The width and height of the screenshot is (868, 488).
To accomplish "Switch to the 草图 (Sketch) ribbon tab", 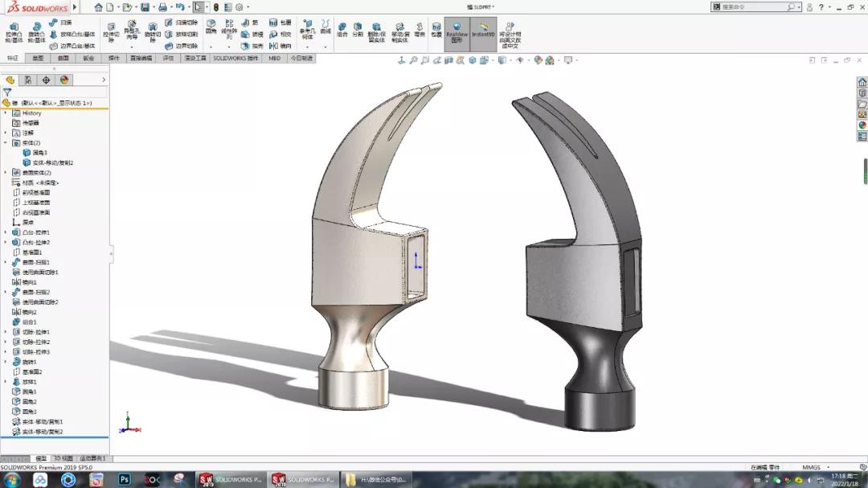I will [x=37, y=58].
